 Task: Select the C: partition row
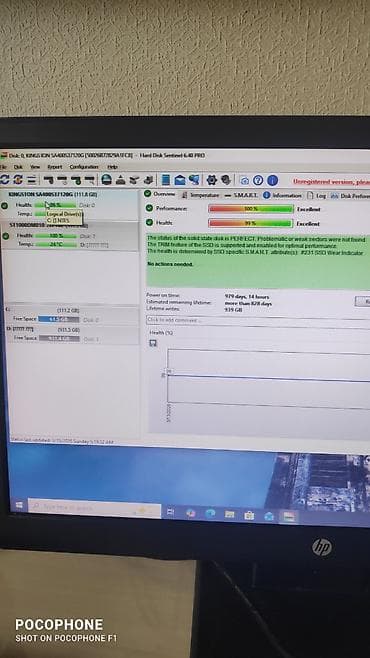(72, 315)
